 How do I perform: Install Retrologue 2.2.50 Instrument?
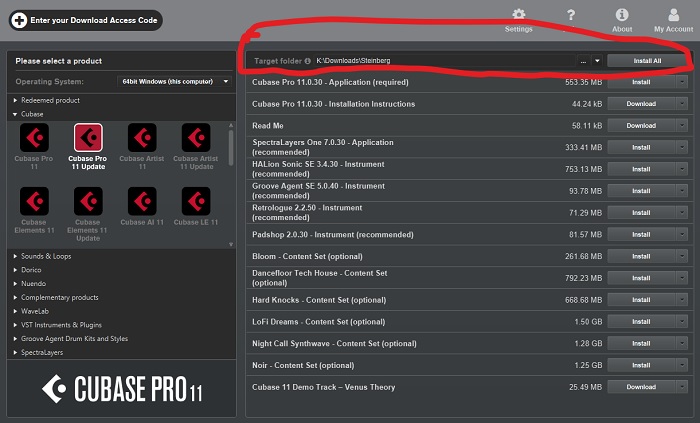(641, 213)
